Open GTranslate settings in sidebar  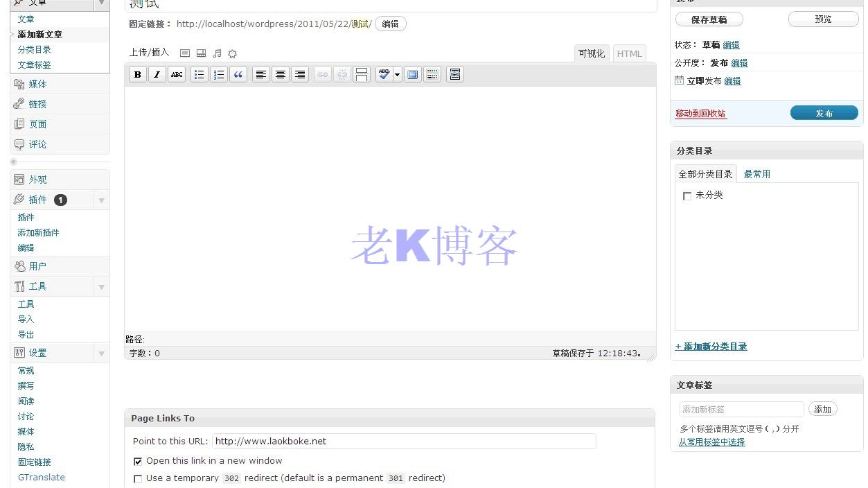(x=42, y=478)
